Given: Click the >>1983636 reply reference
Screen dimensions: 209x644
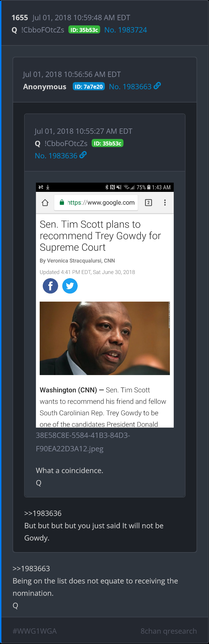Looking at the screenshot, I should [x=43, y=513].
